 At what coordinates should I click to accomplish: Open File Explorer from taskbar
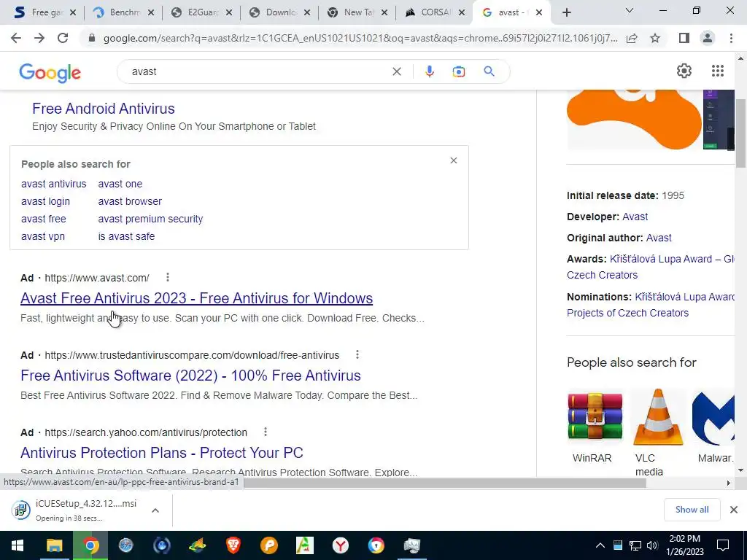coord(54,545)
